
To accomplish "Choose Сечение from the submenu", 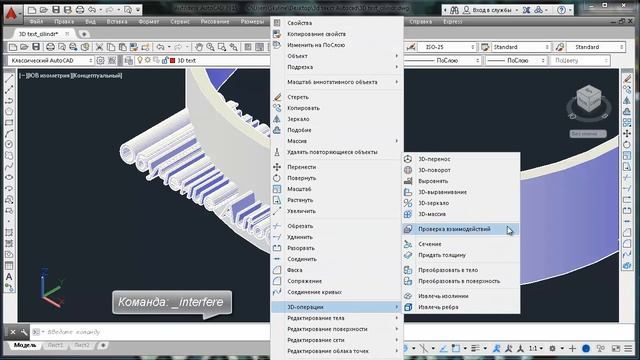I will coord(461,244).
